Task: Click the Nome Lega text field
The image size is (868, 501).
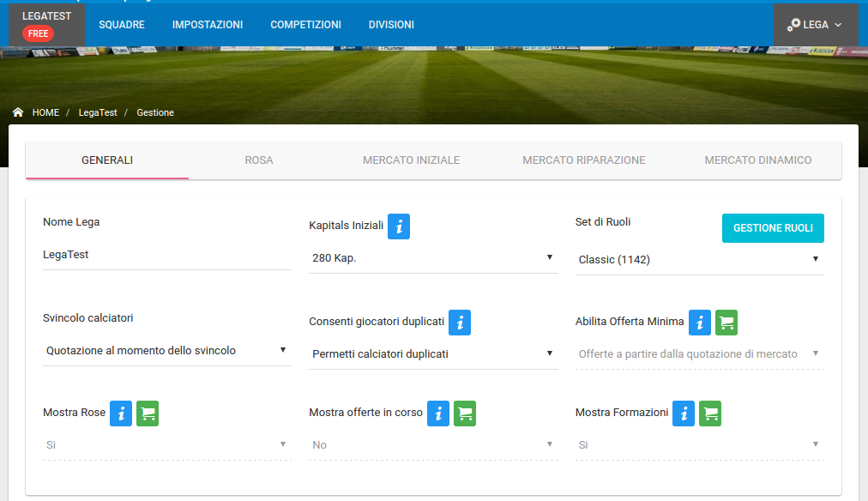Action: tap(166, 255)
